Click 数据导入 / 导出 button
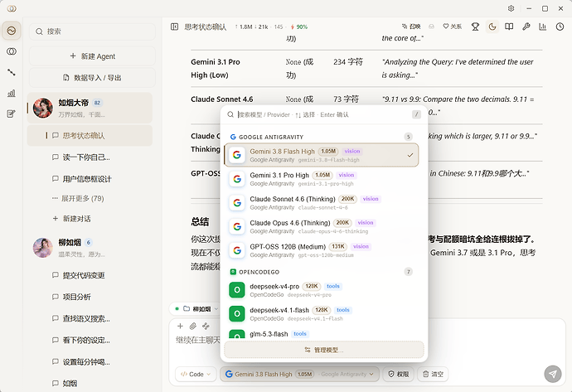The height and width of the screenshot is (392, 572). click(92, 78)
